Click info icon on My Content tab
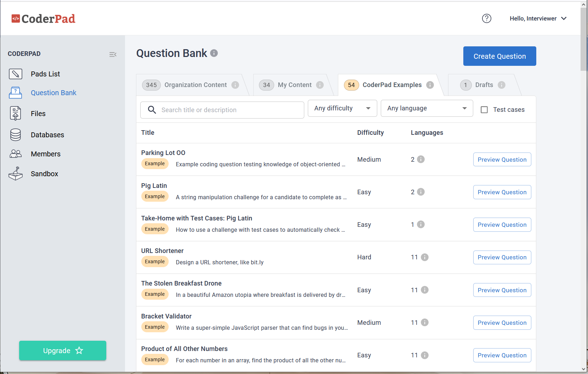The height and width of the screenshot is (374, 588). [x=320, y=85]
